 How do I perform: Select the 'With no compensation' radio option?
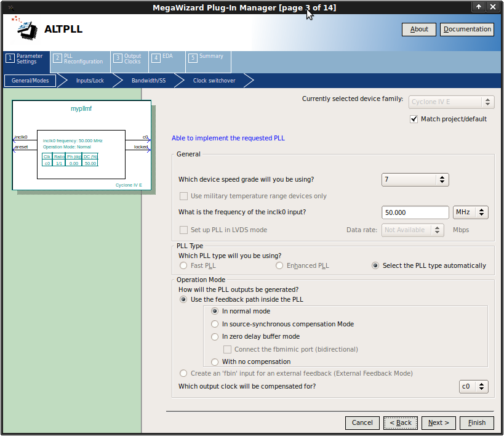tap(215, 361)
